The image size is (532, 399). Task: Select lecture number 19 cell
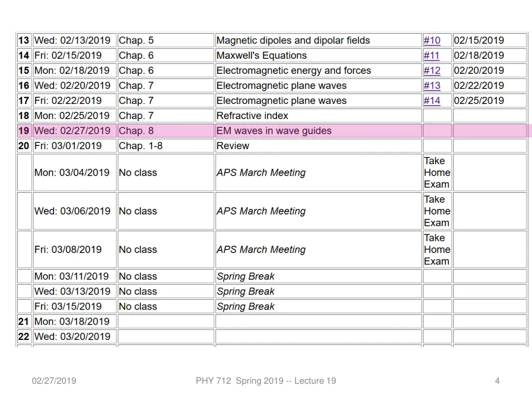(x=24, y=131)
